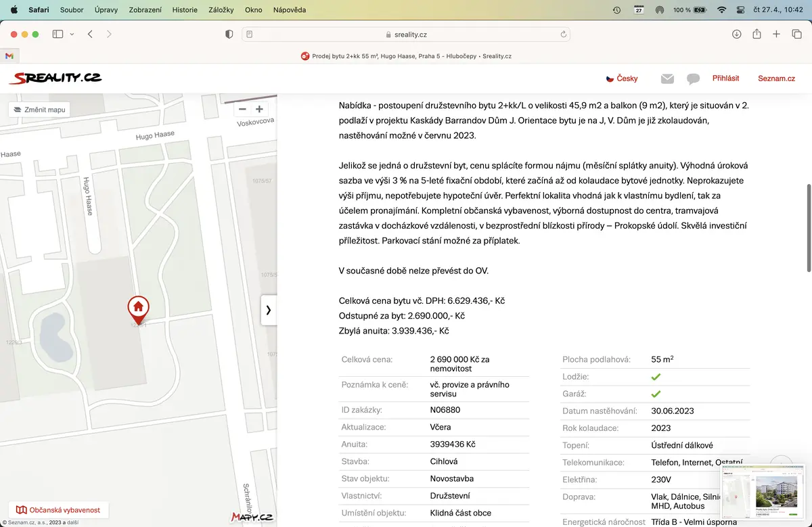Show battery status at 100 %
This screenshot has height=527, width=812.
click(x=690, y=10)
